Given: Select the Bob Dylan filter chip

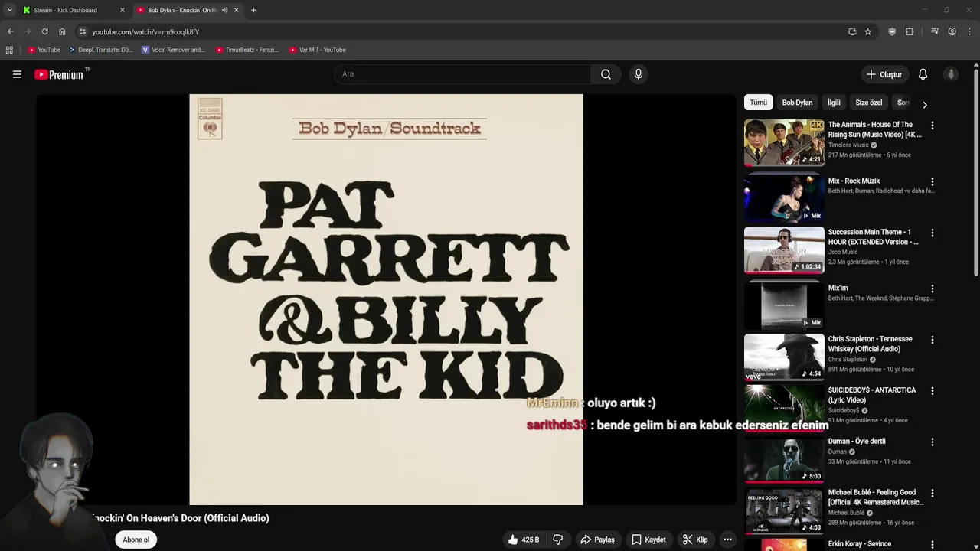Looking at the screenshot, I should pyautogui.click(x=797, y=103).
